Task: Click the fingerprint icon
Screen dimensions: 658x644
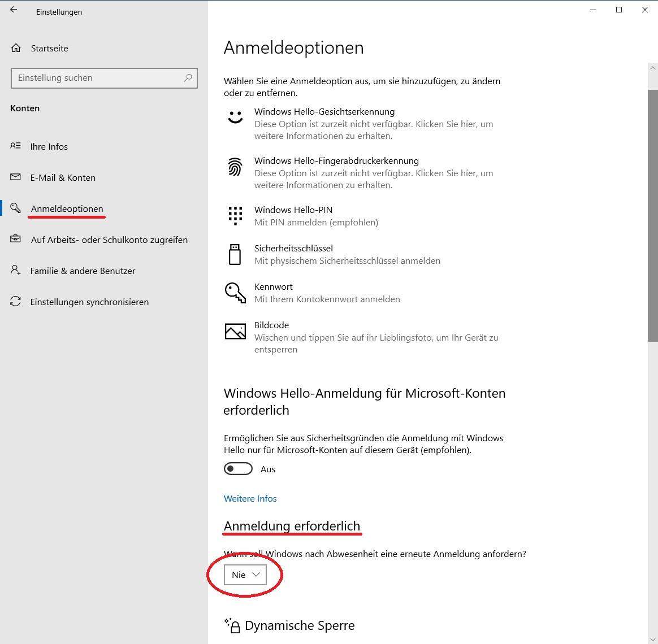Action: [235, 167]
